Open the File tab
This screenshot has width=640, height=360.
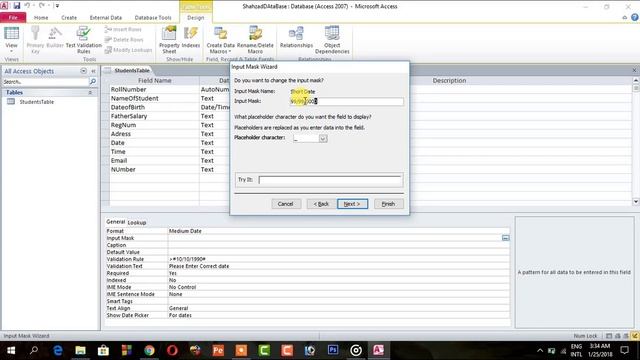13,18
